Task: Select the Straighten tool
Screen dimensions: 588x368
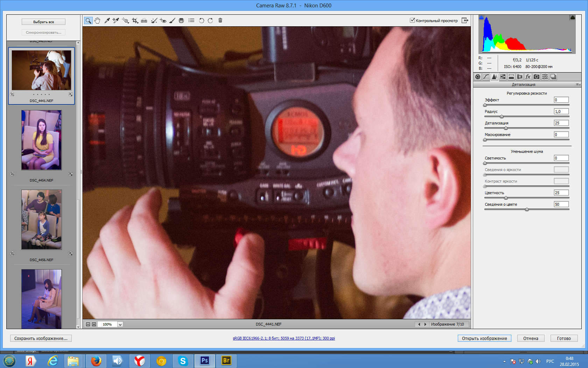Action: click(144, 20)
